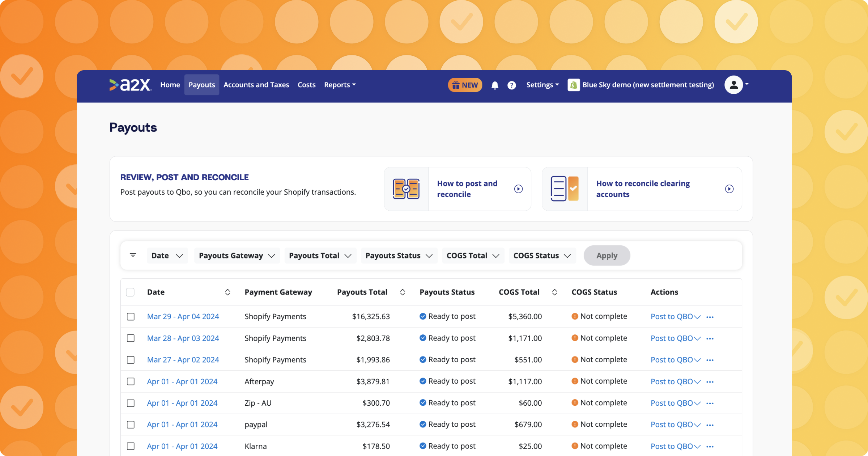Viewport: 868px width, 456px height.
Task: Switch store via Blue Sky demo label
Action: (648, 85)
